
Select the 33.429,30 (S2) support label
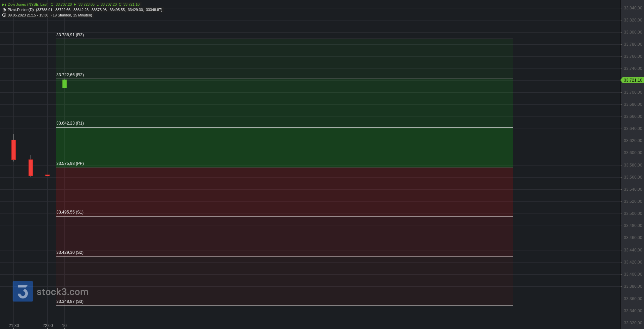coord(70,252)
